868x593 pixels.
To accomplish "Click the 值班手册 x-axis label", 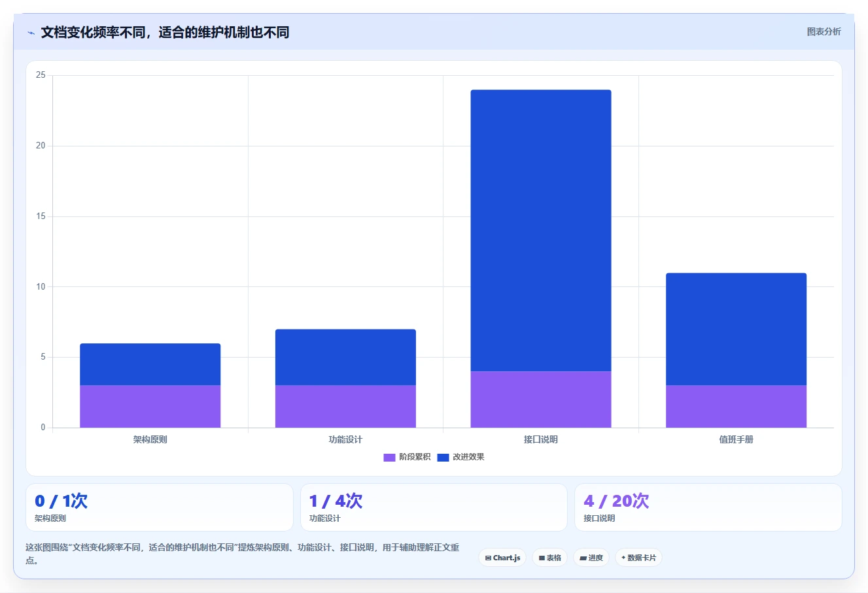I will [x=736, y=439].
